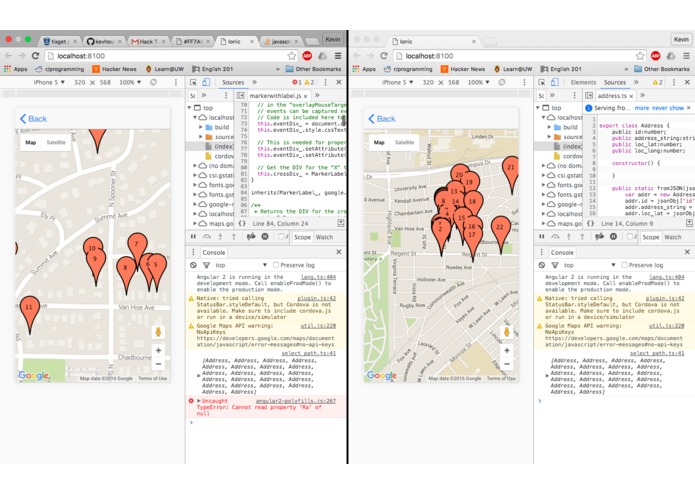Zoom out with minus on right map
Screen dimensions: 695x494
tap(507, 364)
